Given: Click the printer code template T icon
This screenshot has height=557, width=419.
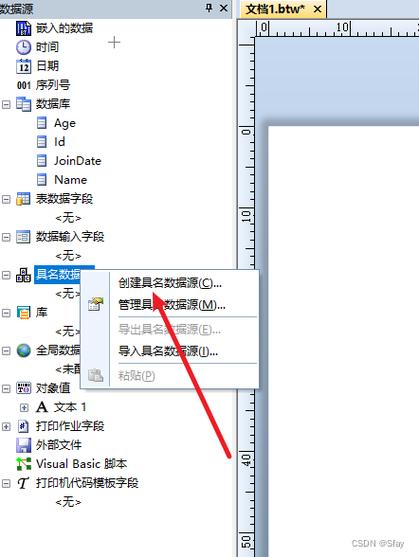Looking at the screenshot, I should (23, 483).
